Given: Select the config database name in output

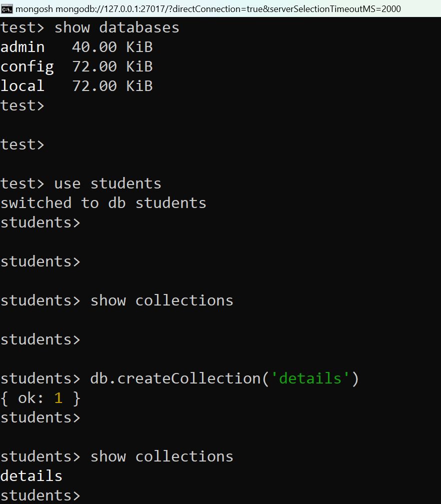Looking at the screenshot, I should click(27, 67).
